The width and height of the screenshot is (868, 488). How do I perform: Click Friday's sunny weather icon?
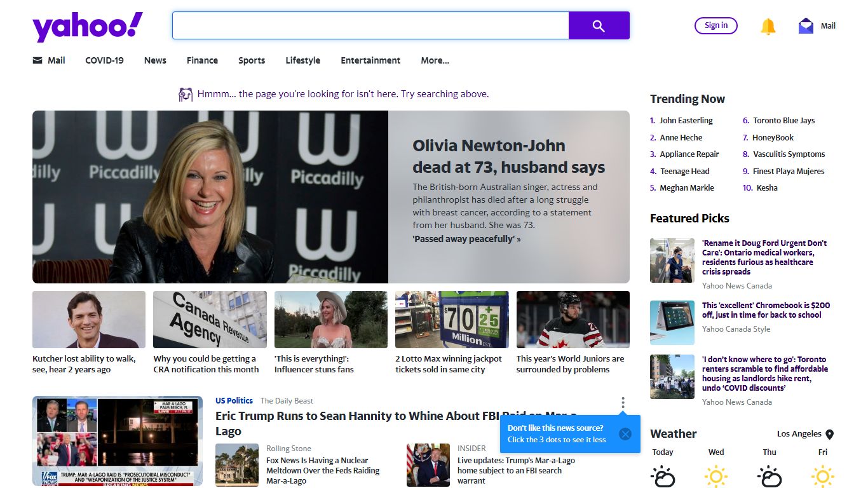823,476
